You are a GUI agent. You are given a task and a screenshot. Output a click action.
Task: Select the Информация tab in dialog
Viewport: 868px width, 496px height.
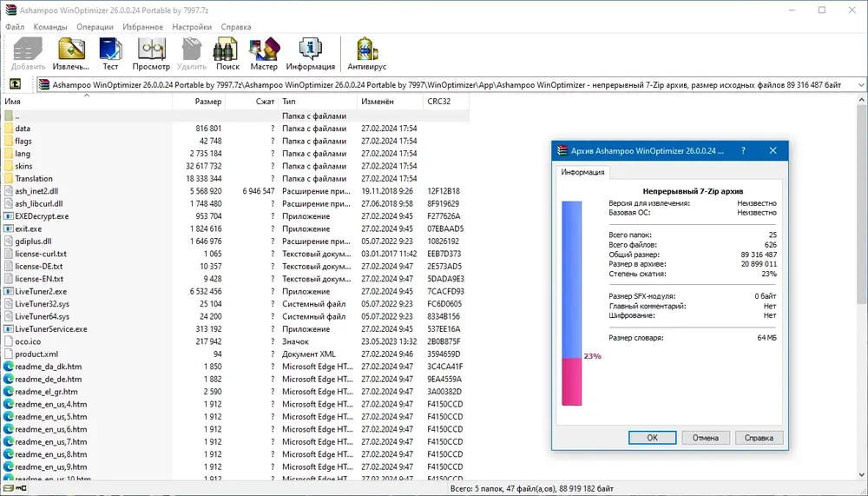coord(582,172)
